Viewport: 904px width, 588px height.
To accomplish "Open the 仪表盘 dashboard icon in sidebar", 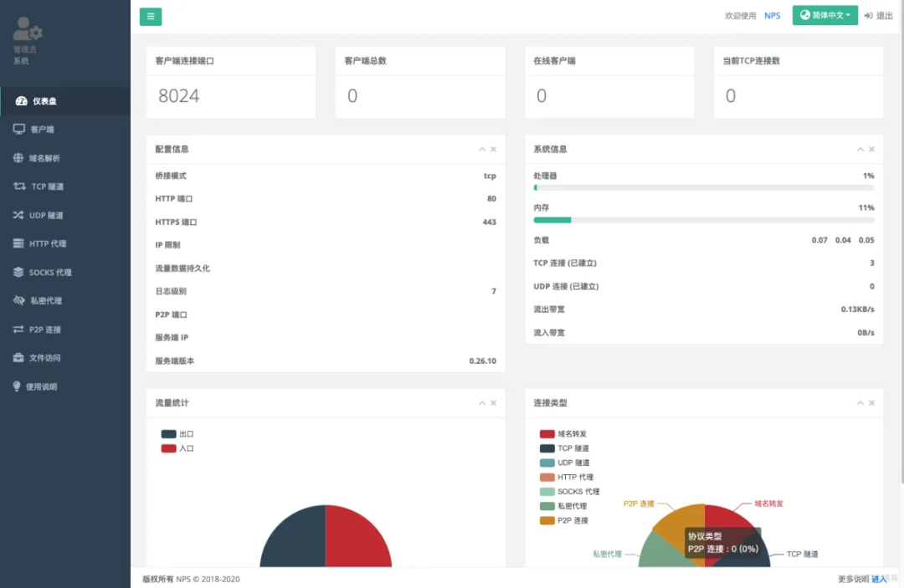I will (x=21, y=100).
